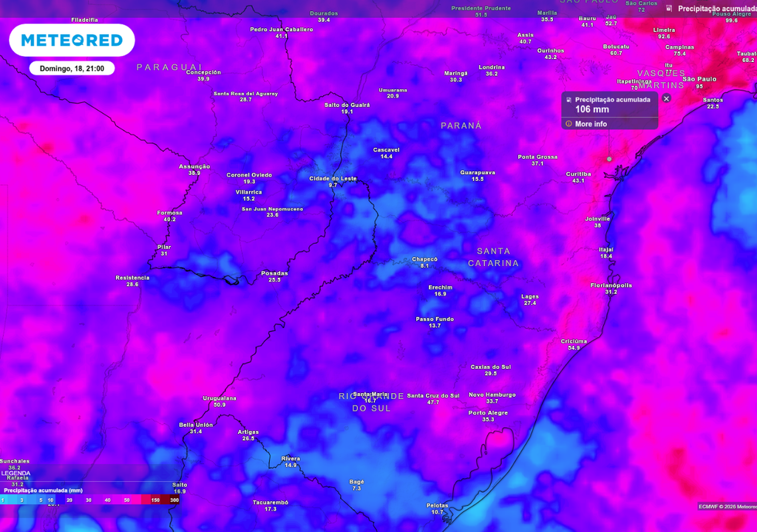The image size is (757, 532).
Task: Click the 1 mm light blue legend swatch
Action: click(4, 500)
